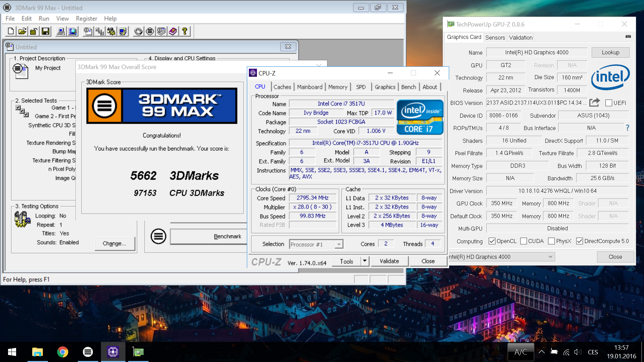Open the Tools dropdown arrow in CPU-Z
Viewport: 644px width, 362px height.
tap(365, 261)
